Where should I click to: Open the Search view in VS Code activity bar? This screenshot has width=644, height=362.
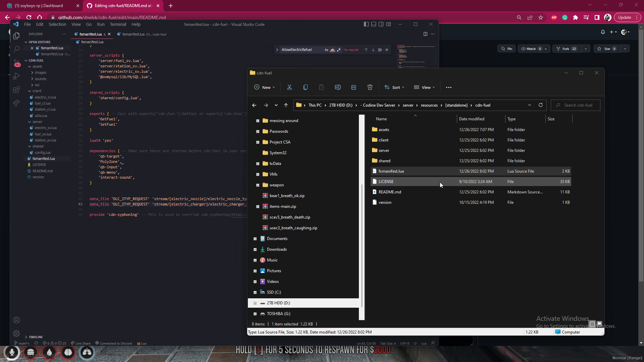click(x=16, y=49)
